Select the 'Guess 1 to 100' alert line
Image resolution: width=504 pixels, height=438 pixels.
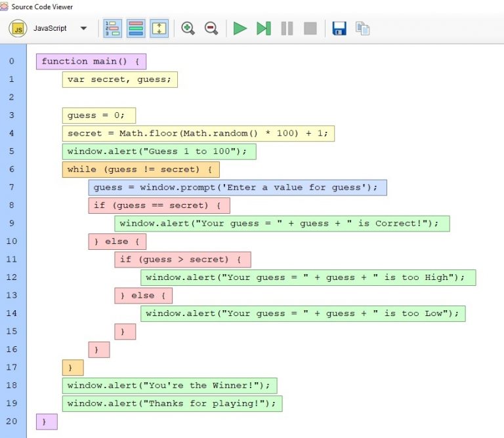tap(159, 151)
